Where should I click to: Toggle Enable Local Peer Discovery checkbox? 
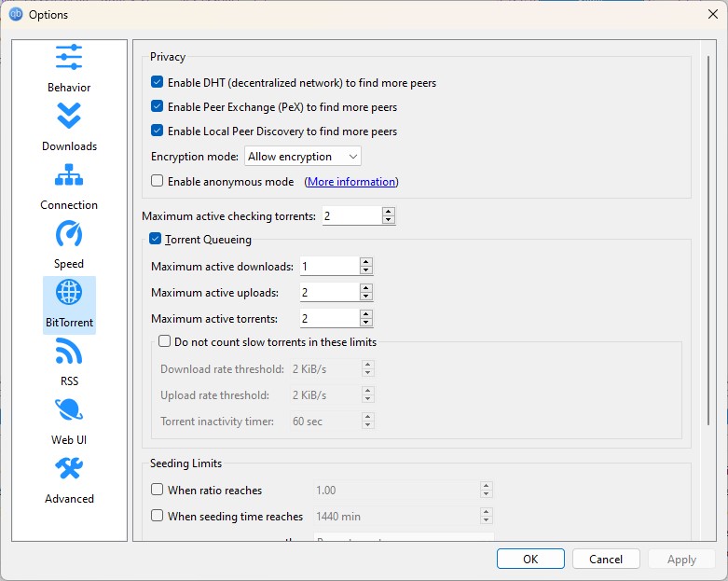[157, 131]
